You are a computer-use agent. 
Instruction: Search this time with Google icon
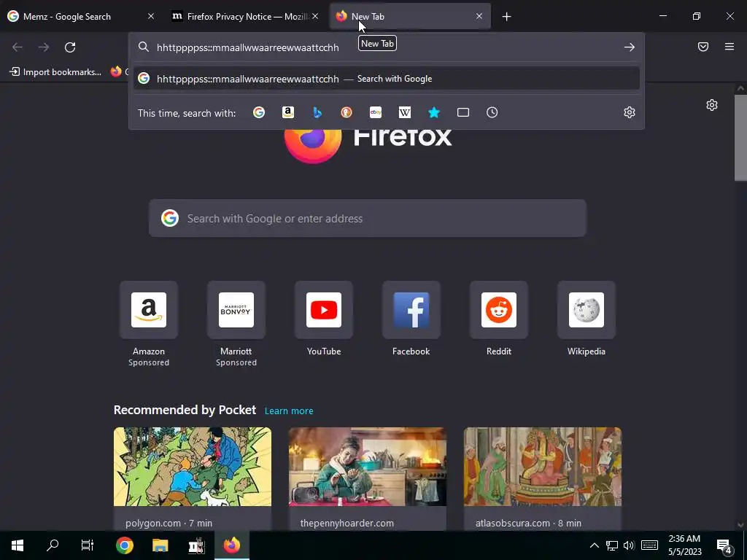(x=259, y=112)
